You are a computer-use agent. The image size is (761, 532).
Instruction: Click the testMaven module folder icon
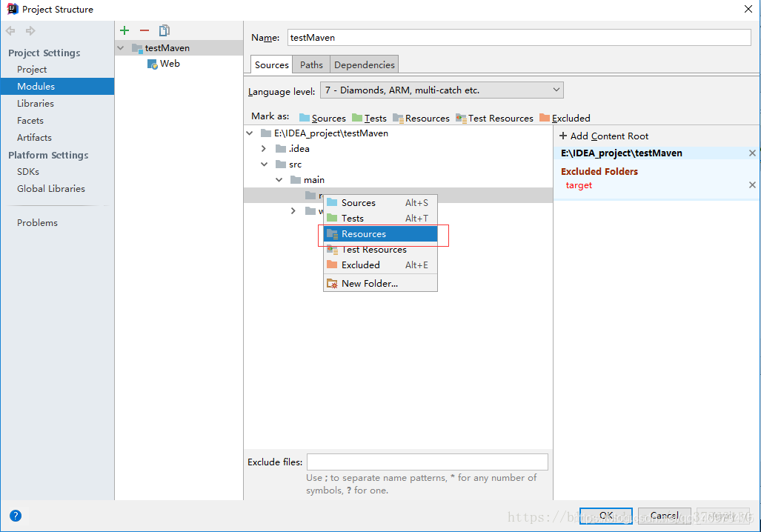(137, 48)
